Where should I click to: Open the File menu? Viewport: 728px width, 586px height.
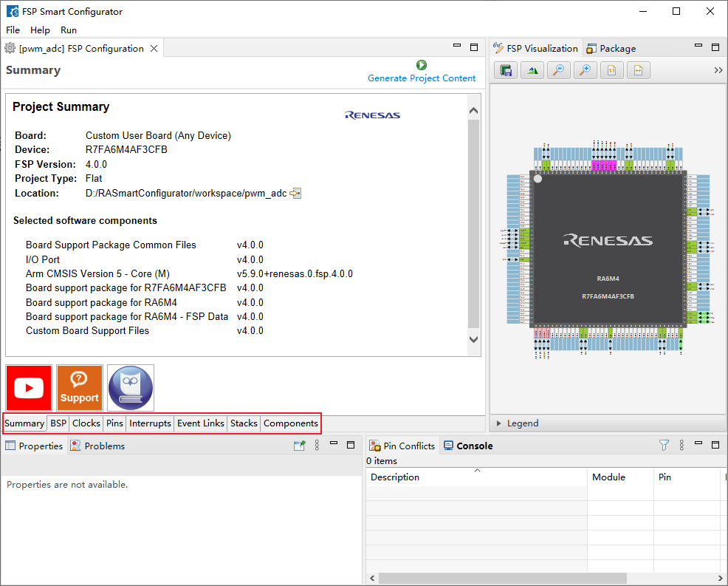13,30
